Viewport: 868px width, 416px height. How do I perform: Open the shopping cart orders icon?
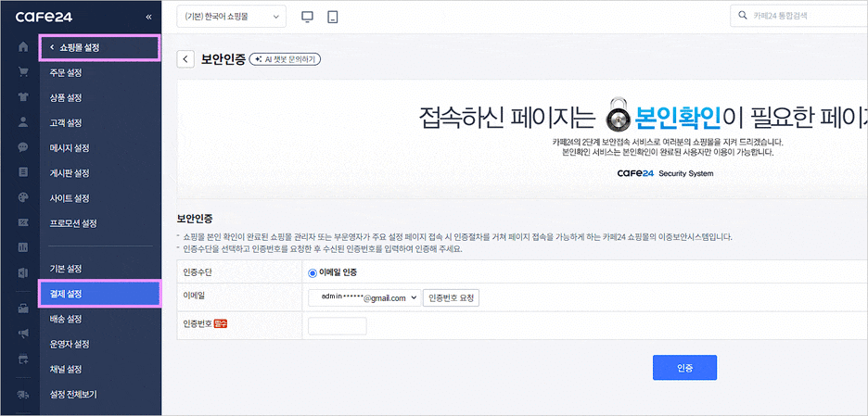(x=23, y=72)
